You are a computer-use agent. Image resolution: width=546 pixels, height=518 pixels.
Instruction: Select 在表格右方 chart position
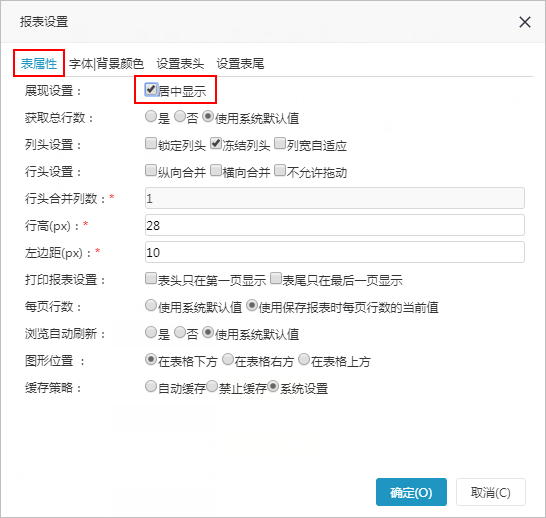pyautogui.click(x=228, y=359)
